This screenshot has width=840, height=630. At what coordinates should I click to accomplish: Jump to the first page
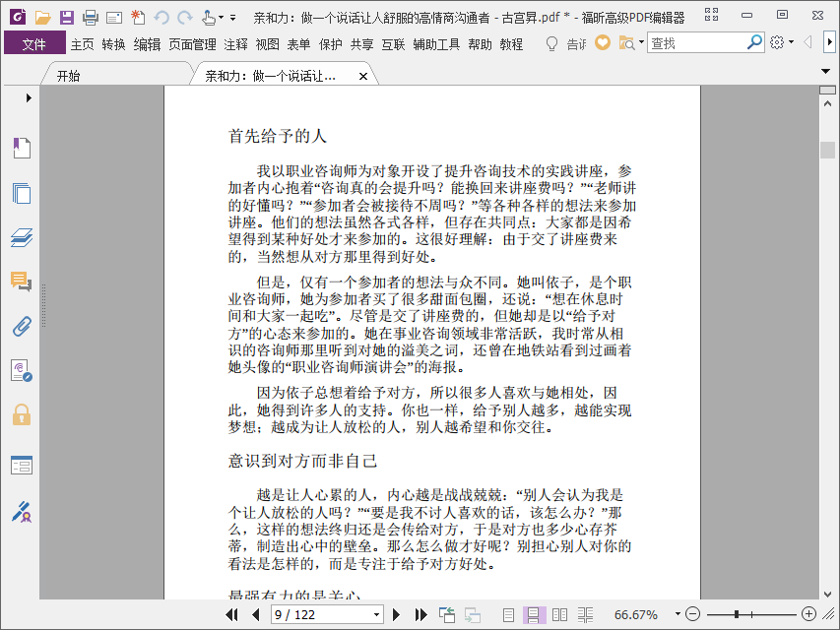tap(232, 614)
